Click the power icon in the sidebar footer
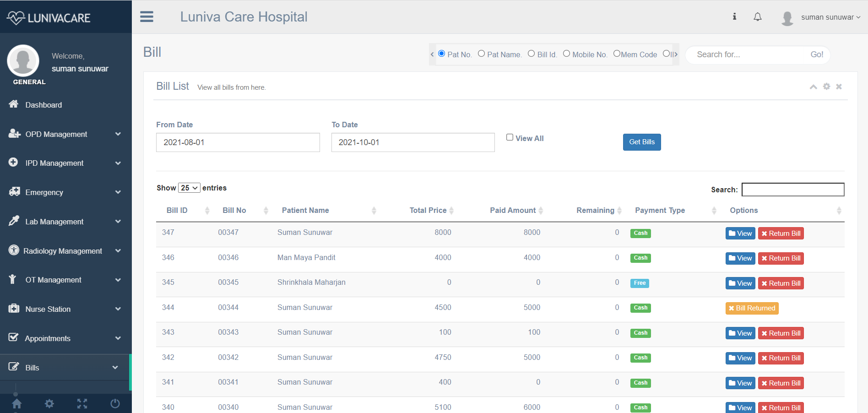This screenshot has width=868, height=413. pyautogui.click(x=115, y=403)
